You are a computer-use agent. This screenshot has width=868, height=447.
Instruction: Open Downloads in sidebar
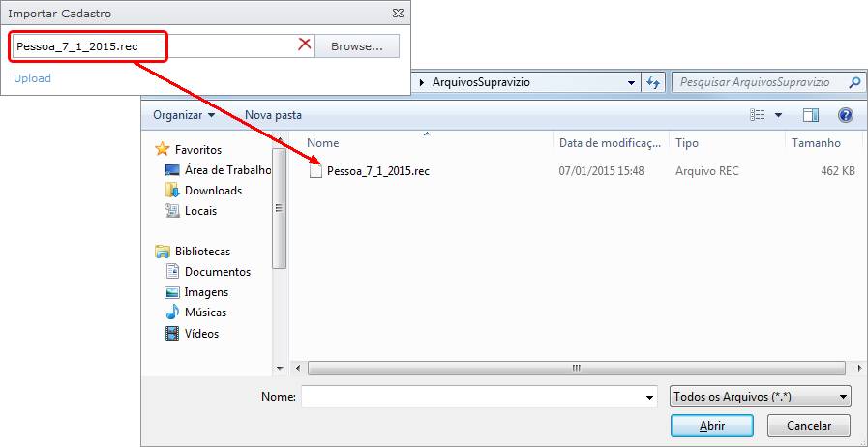pyautogui.click(x=213, y=191)
